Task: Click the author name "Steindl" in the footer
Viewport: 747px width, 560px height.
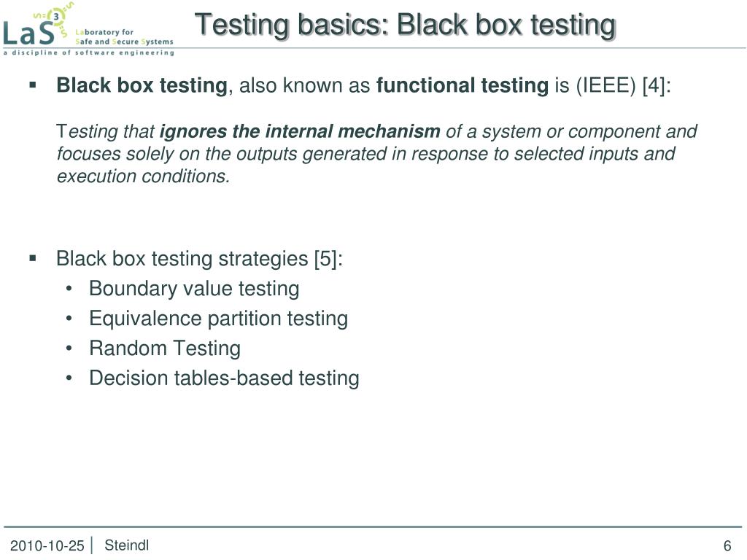Action: pos(127,545)
